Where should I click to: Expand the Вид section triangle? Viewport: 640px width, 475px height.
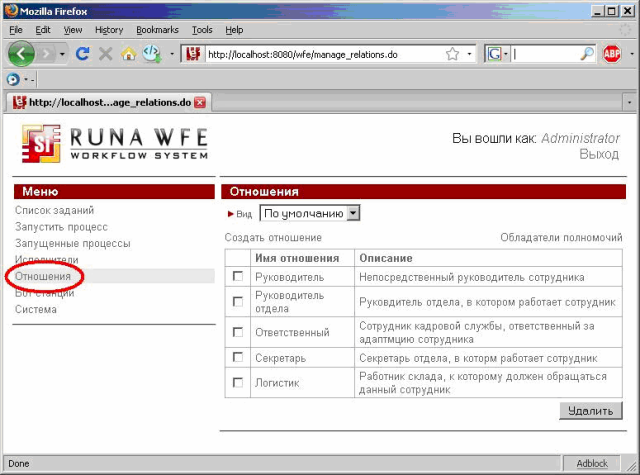[x=231, y=214]
